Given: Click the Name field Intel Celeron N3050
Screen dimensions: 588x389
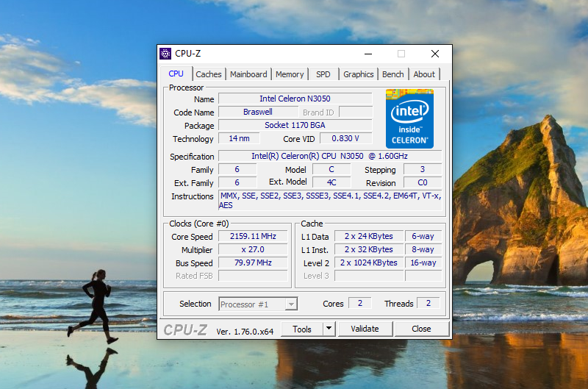Looking at the screenshot, I should (295, 99).
